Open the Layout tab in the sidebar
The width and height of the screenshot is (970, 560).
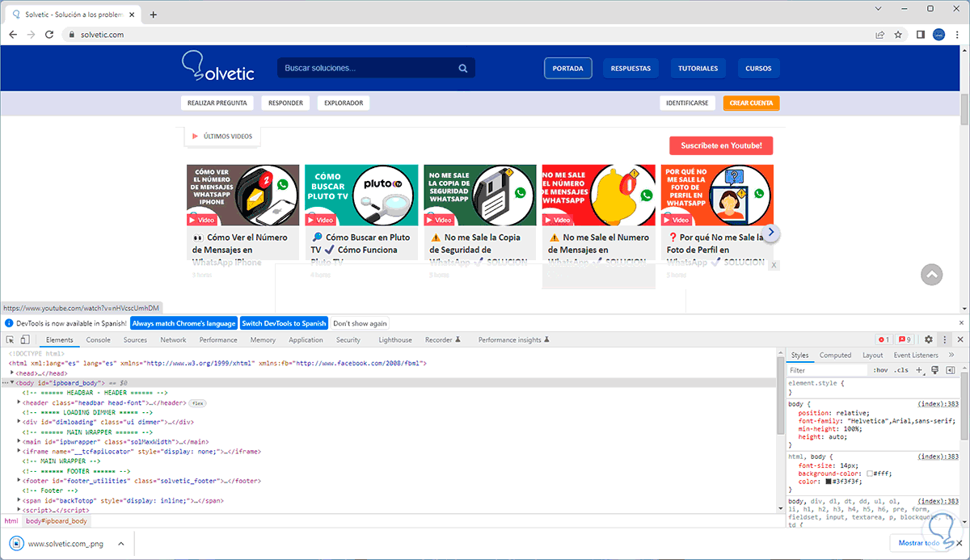point(873,355)
